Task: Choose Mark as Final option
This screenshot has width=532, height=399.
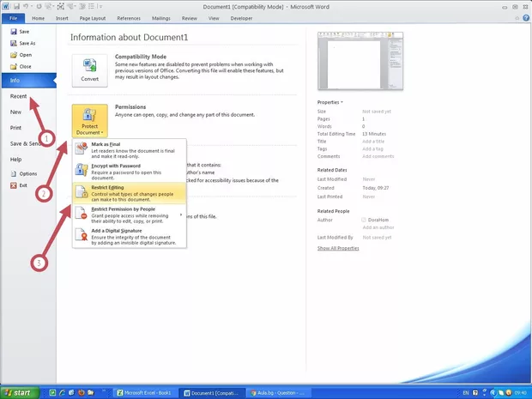Action: click(125, 149)
